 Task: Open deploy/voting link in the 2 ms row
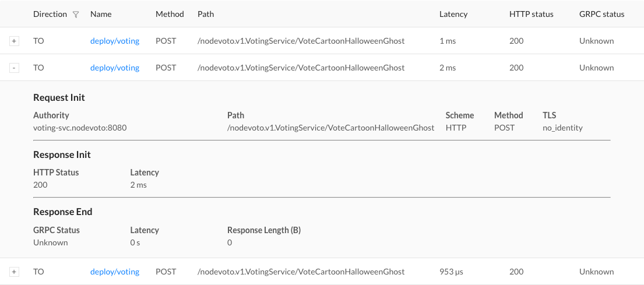click(x=115, y=68)
